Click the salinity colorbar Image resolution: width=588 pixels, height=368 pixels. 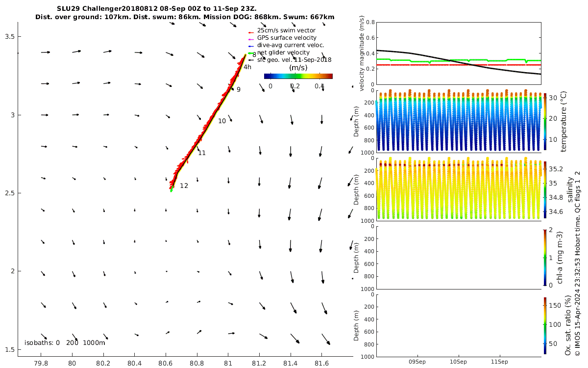tap(545, 189)
